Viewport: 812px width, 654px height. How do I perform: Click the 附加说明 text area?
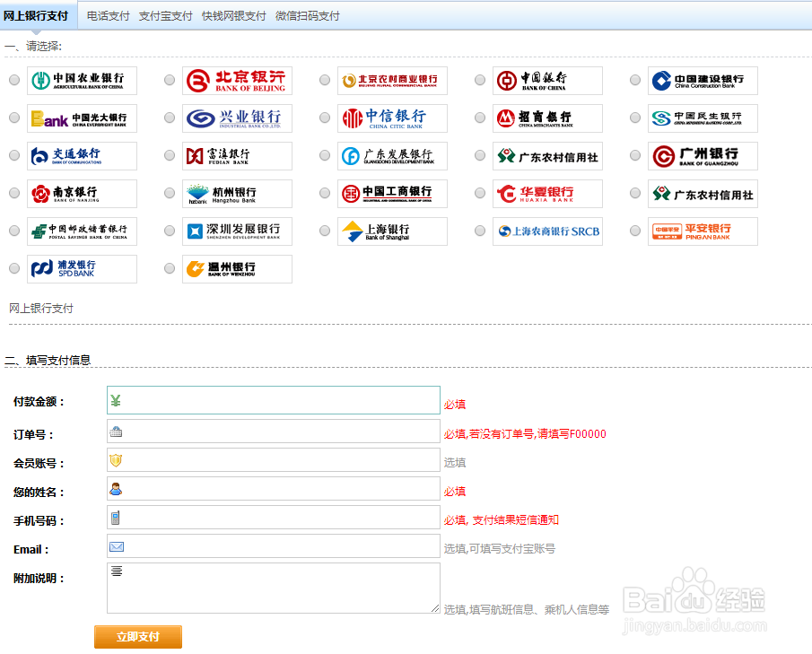pos(274,589)
